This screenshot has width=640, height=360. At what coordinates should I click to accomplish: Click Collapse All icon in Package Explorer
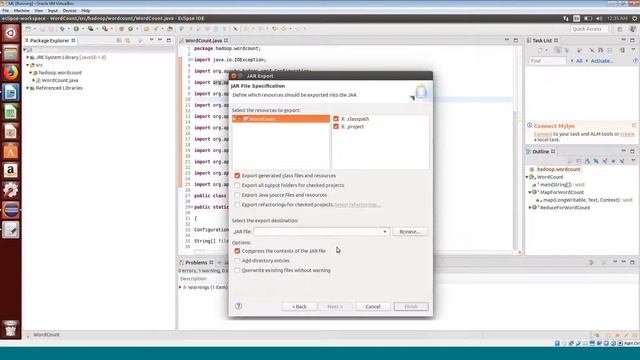(x=119, y=40)
